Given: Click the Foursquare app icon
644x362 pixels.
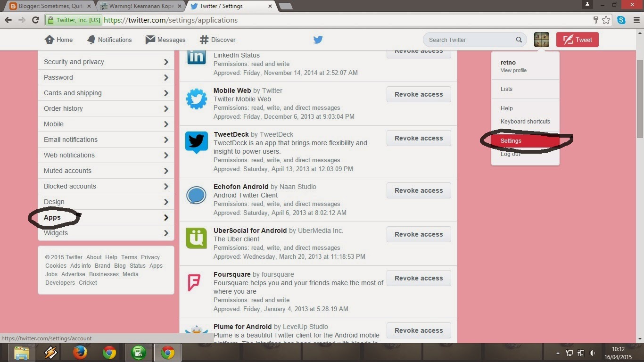Looking at the screenshot, I should click(194, 283).
